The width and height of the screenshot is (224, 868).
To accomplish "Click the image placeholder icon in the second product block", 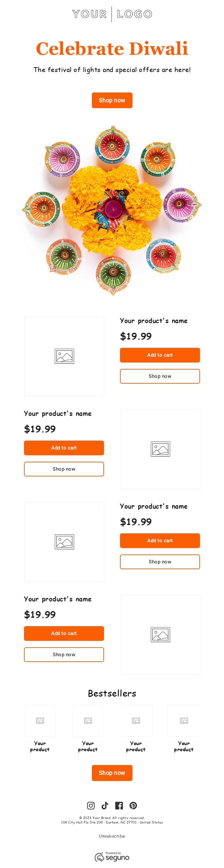I will point(160,448).
